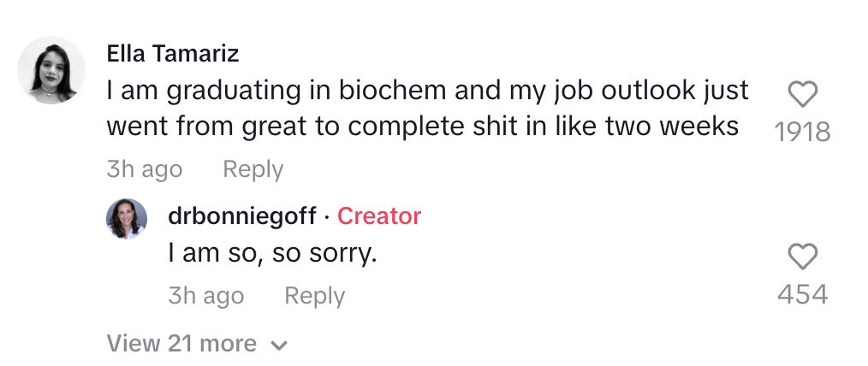868x366 pixels.
Task: Reply to Ella Tamariz's comment
Action: (x=253, y=169)
